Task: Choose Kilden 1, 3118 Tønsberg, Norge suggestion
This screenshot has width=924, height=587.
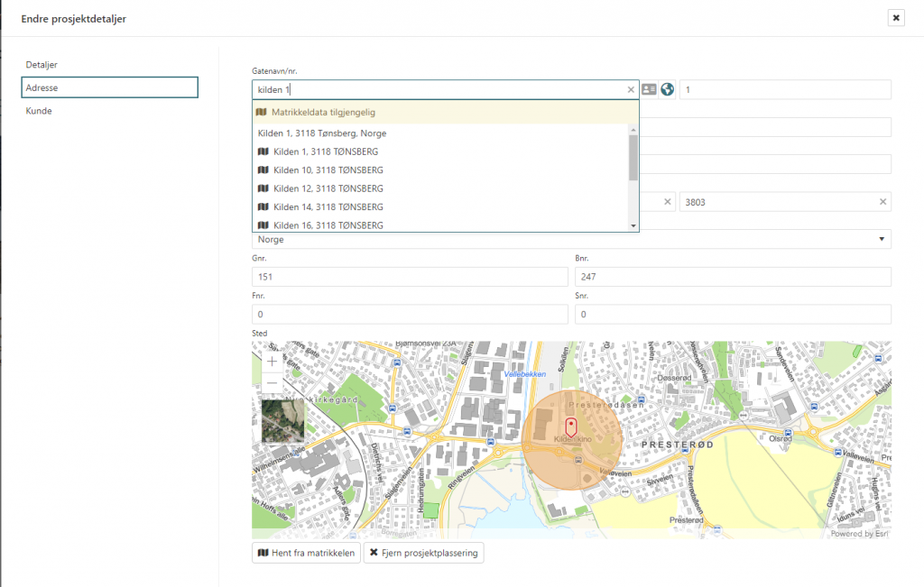Action: pos(322,133)
